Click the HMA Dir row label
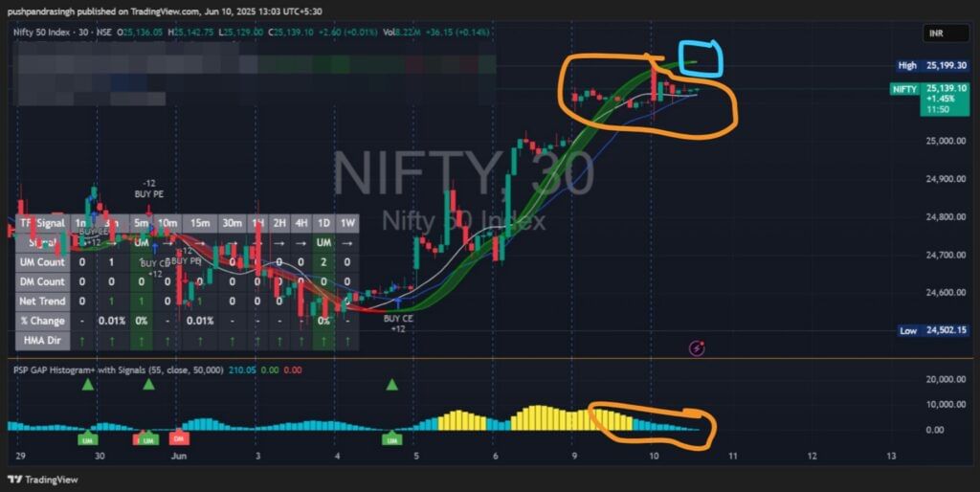The image size is (980, 492). [42, 340]
